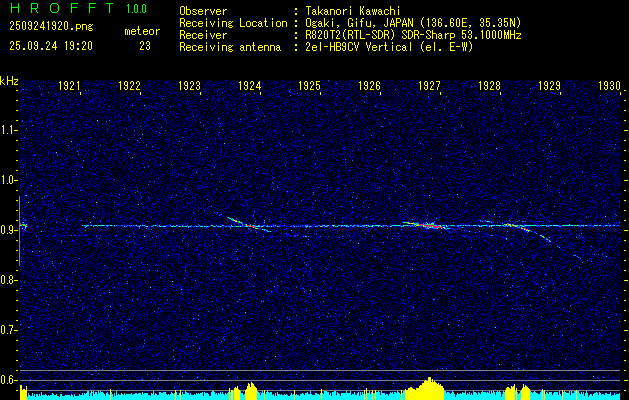
Task: Select the 2509241920.png file name
Action: click(x=46, y=29)
